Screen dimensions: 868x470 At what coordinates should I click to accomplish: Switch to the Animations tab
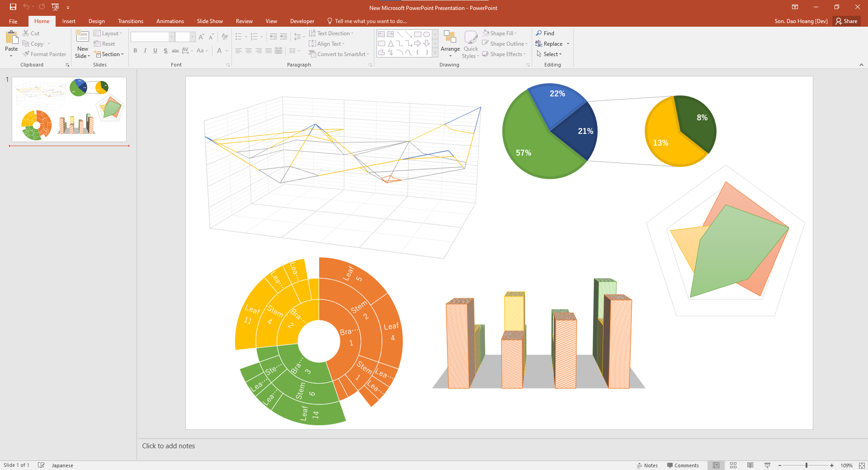(170, 21)
